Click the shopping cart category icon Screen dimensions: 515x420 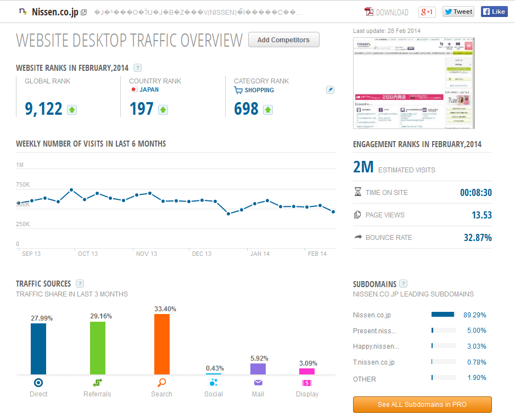point(238,90)
